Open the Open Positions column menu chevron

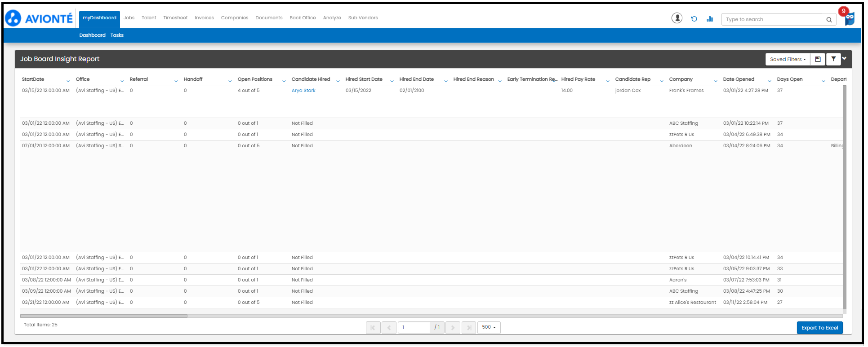[x=284, y=81]
